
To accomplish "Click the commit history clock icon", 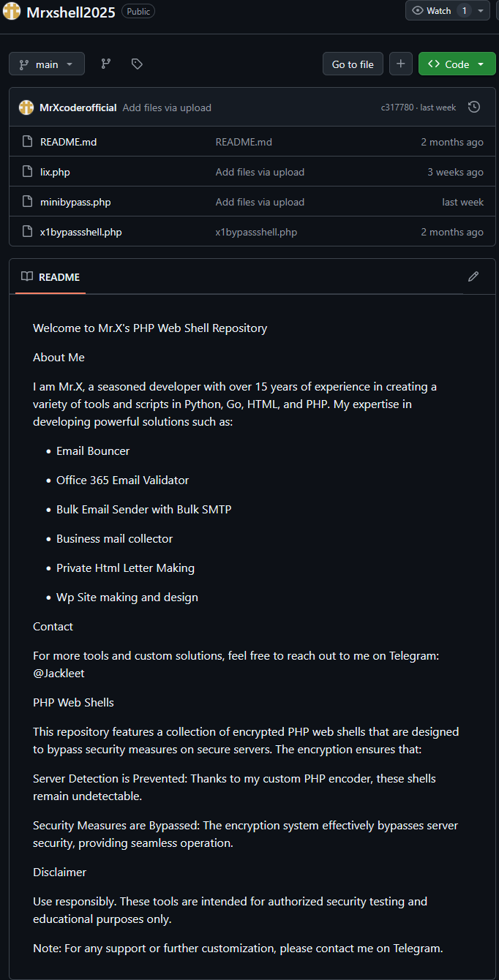I will [474, 108].
